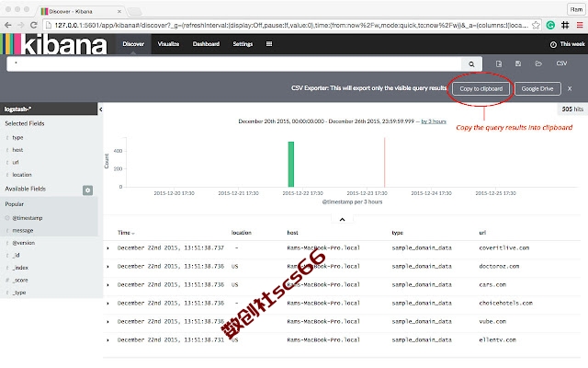The height and width of the screenshot is (368, 588).
Task: Click the url column header
Action: tap(482, 233)
